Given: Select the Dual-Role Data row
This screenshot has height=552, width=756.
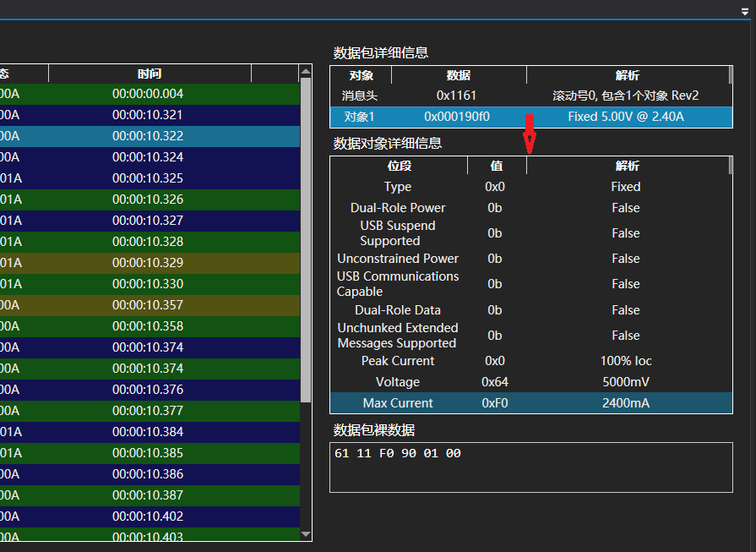Looking at the screenshot, I should pos(531,309).
